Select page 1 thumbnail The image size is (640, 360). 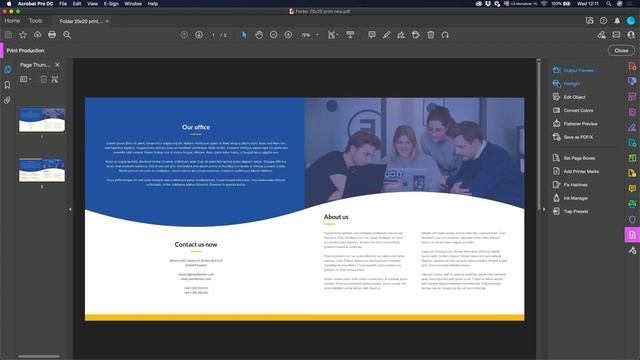coord(42,120)
